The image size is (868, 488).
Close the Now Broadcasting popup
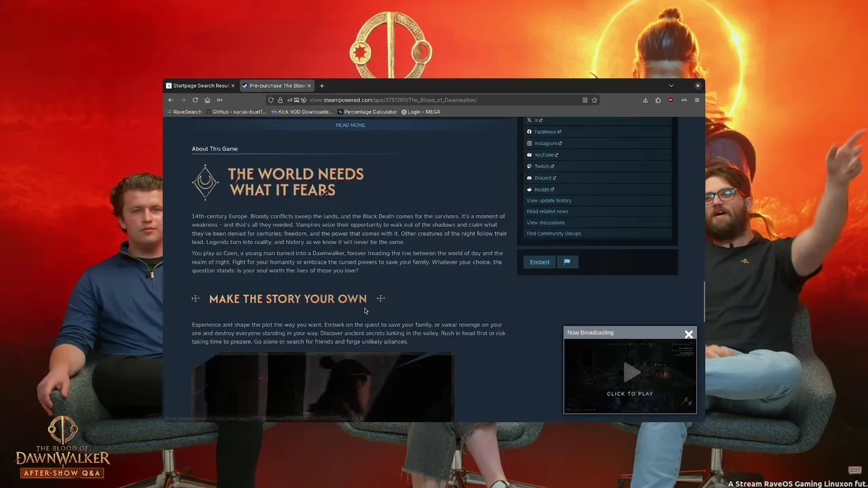tap(689, 334)
